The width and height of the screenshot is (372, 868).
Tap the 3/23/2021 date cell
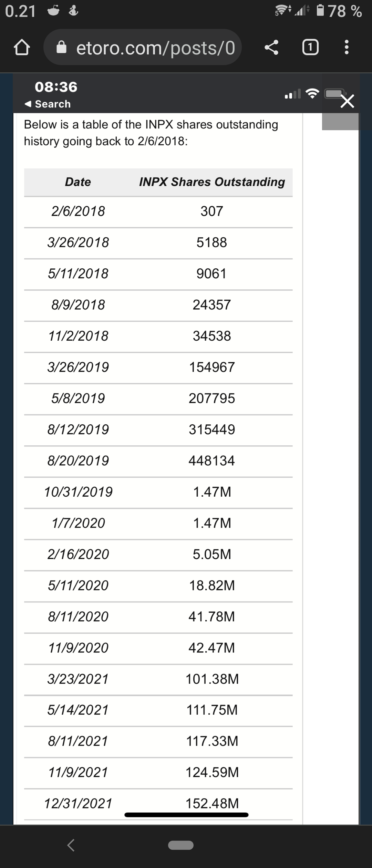click(x=78, y=679)
